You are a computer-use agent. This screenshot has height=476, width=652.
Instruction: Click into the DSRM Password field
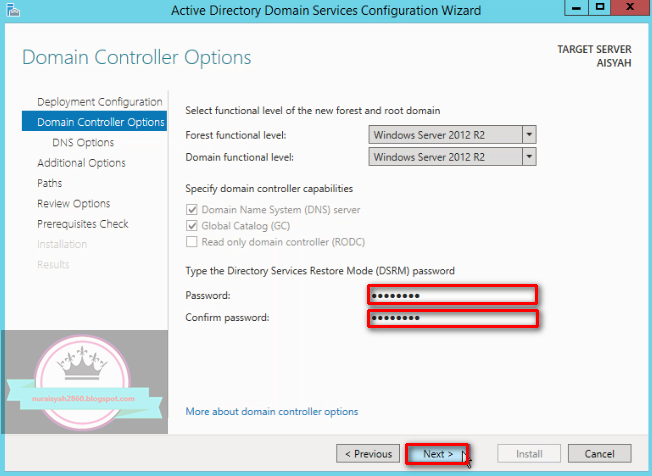pos(452,295)
